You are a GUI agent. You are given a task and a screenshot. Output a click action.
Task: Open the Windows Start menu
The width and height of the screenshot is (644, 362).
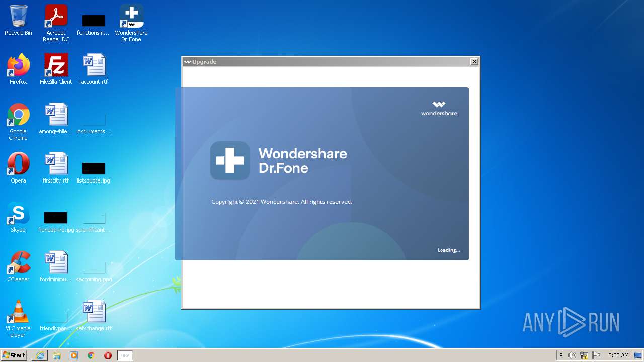pos(14,355)
